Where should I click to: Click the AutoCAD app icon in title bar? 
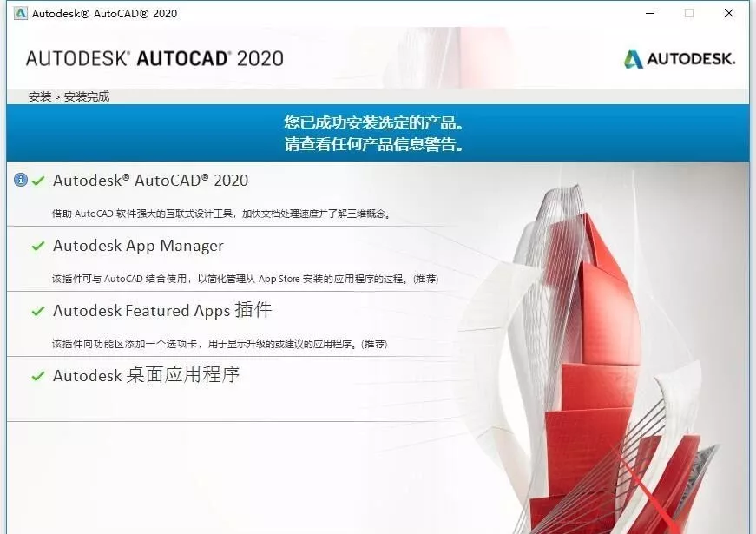pyautogui.click(x=20, y=13)
